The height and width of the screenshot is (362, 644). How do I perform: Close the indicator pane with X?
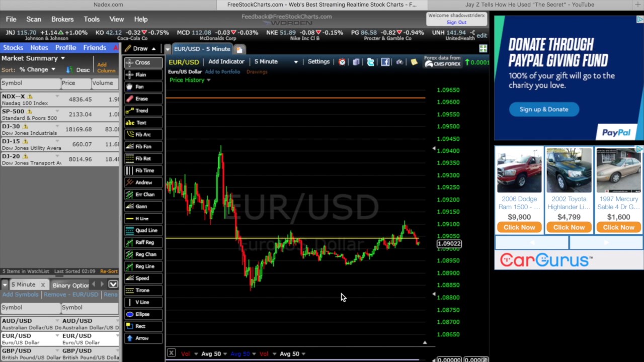coord(171,353)
